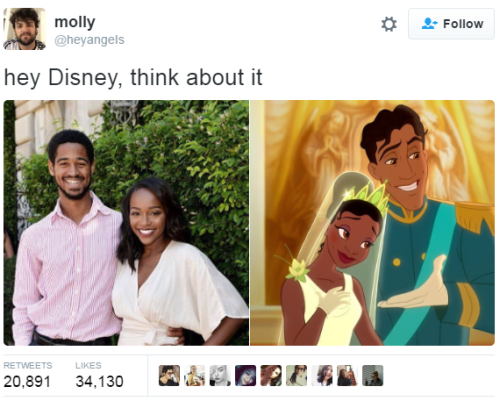
Task: Click the third liker avatar
Action: click(x=220, y=376)
